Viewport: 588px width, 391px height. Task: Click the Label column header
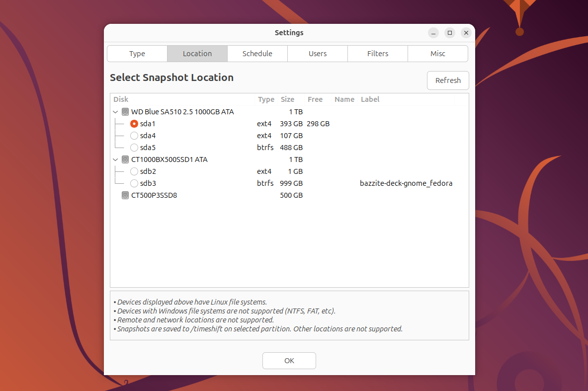406,99
